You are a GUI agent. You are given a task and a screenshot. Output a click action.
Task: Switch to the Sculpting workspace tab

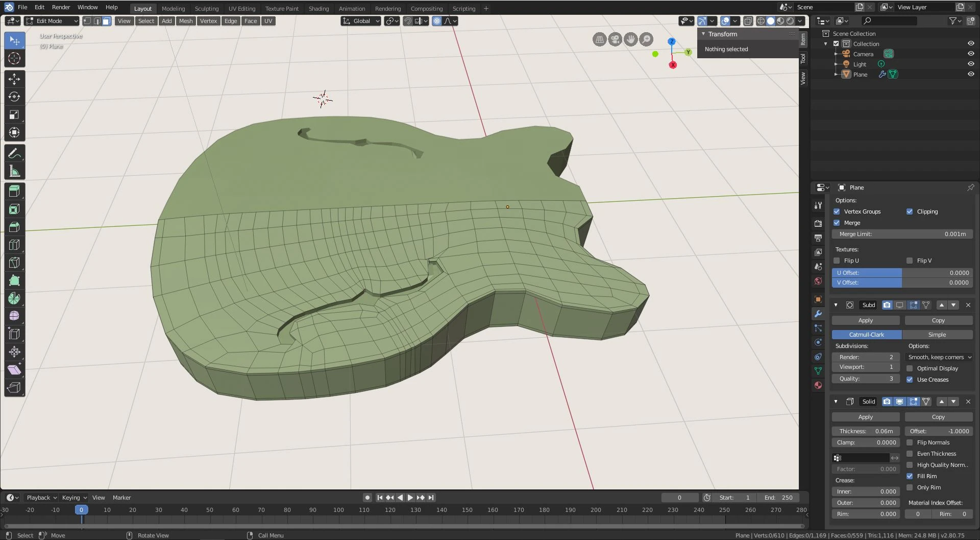coord(206,9)
